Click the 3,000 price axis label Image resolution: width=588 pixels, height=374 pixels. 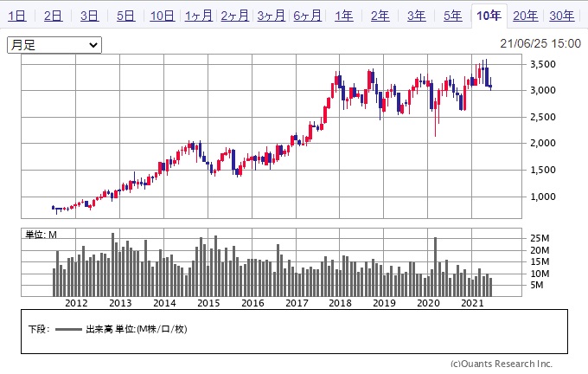pos(543,90)
